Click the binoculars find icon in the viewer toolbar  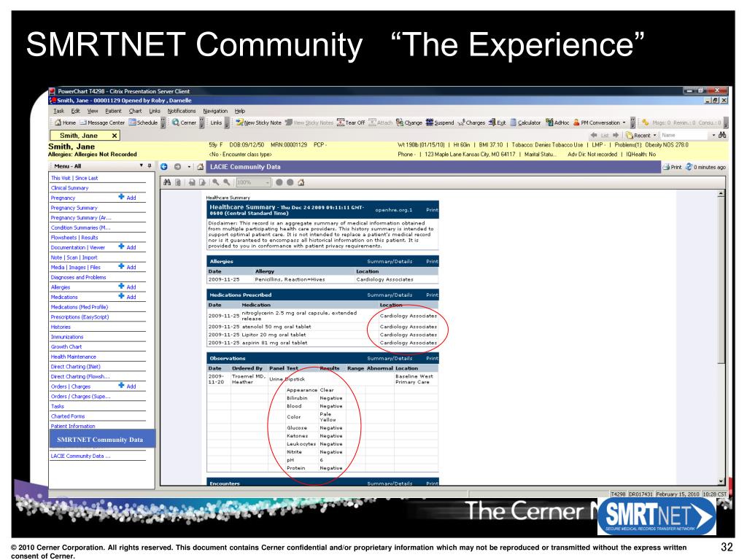point(167,182)
